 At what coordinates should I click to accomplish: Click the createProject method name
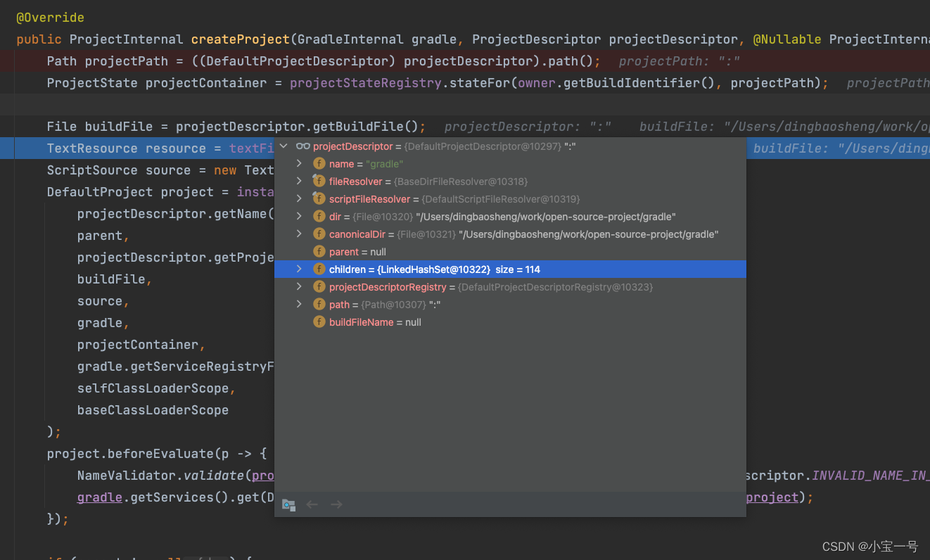[x=241, y=39]
